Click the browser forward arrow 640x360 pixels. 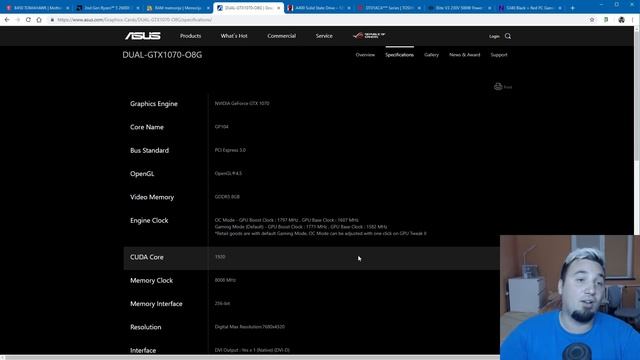[18, 20]
